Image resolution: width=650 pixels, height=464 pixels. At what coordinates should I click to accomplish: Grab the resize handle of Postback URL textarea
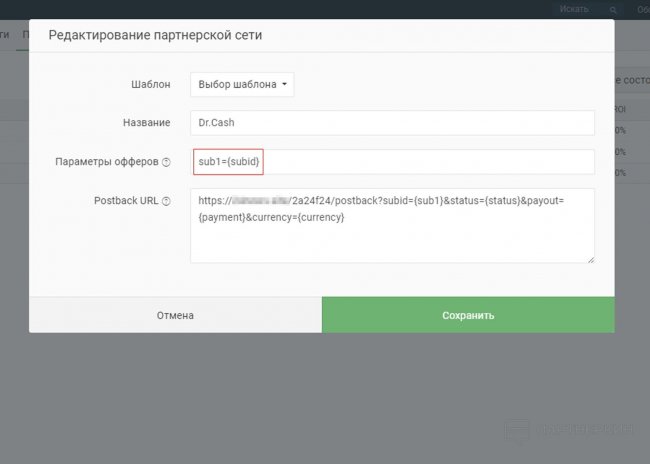(x=590, y=258)
